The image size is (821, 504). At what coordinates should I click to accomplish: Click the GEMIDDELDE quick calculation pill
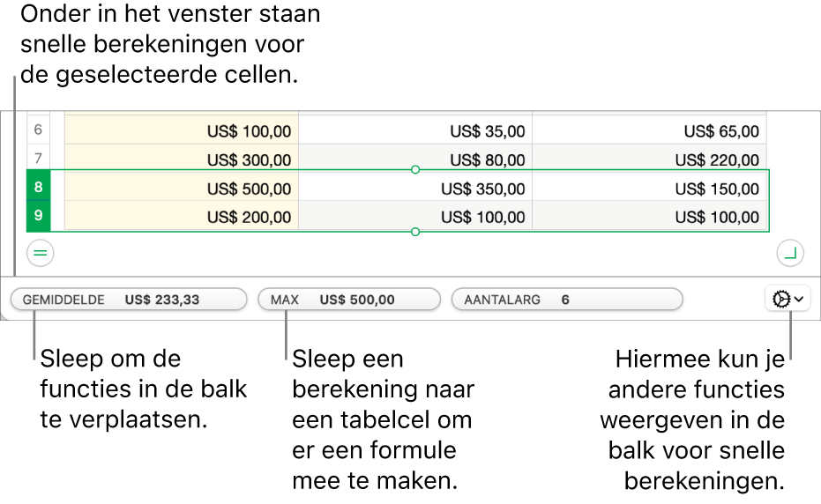click(x=128, y=300)
